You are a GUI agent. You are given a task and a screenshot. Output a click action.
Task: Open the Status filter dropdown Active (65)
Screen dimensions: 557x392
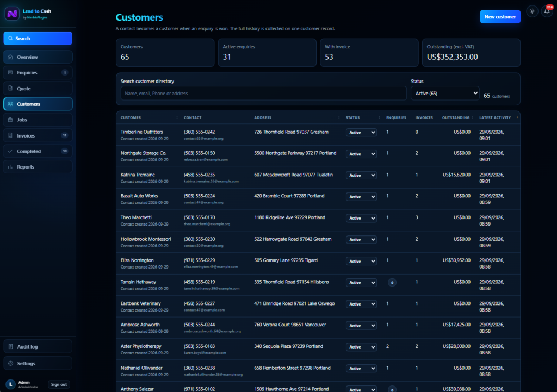tap(445, 94)
